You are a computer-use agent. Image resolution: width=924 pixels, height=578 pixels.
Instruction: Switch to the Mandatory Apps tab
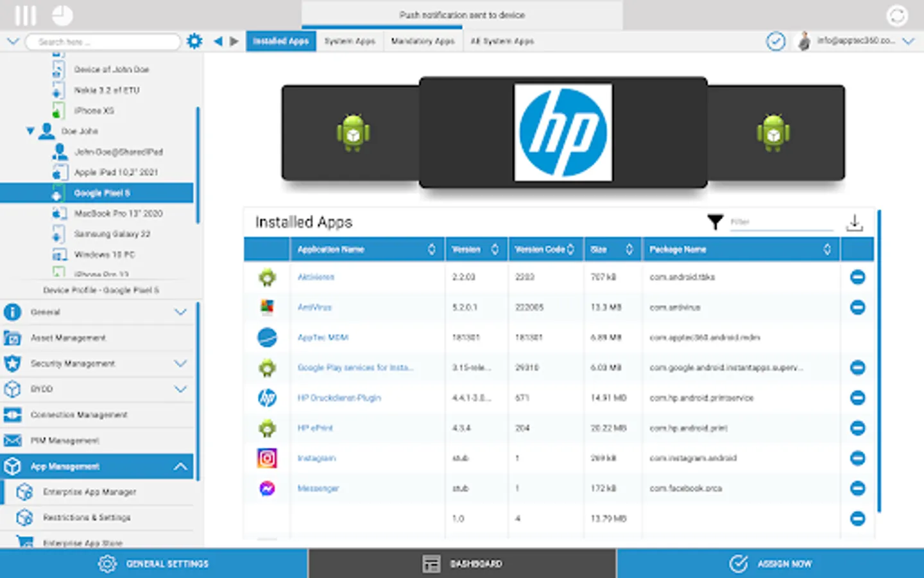pos(423,41)
